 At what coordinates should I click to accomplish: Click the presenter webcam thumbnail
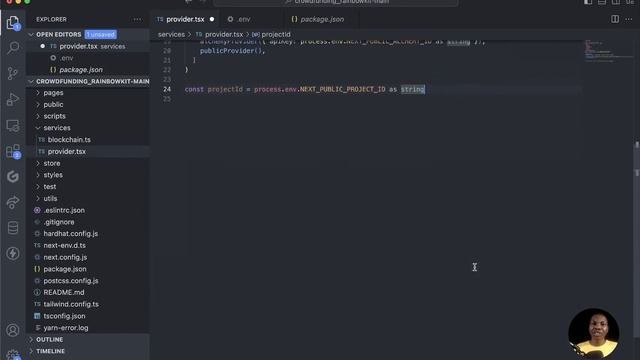593,333
